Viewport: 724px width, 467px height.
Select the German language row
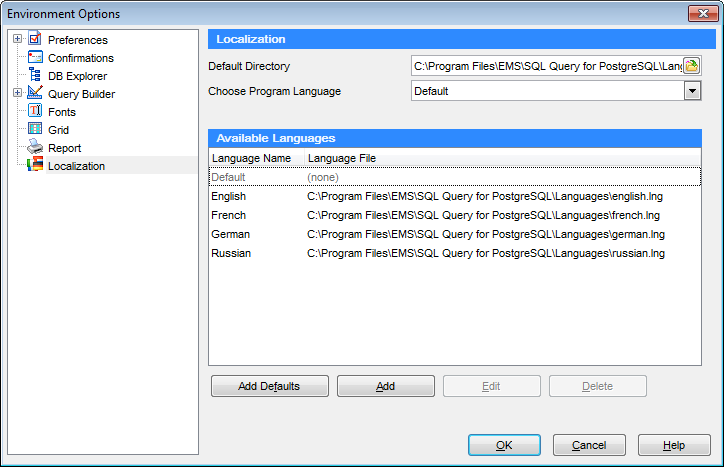pos(231,234)
